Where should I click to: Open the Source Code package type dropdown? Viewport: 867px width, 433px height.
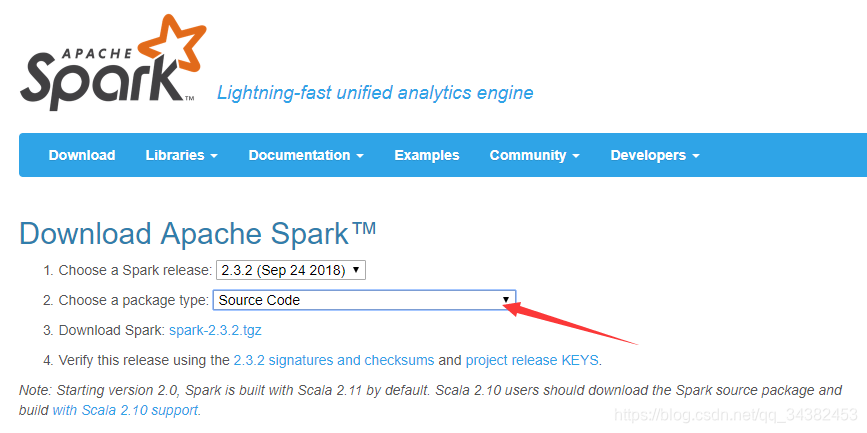coord(364,300)
